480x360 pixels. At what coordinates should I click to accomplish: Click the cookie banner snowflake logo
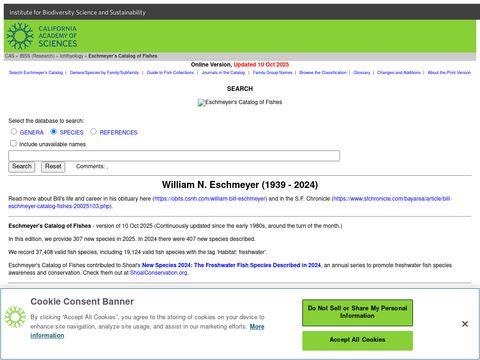[x=15, y=316]
